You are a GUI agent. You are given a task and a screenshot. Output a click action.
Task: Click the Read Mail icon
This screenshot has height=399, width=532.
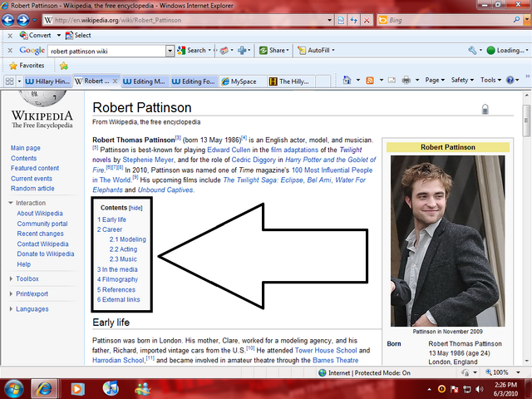click(392, 80)
